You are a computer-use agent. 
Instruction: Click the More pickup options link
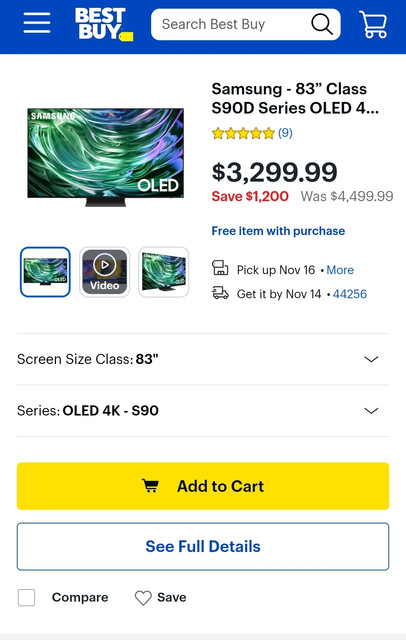coord(340,270)
